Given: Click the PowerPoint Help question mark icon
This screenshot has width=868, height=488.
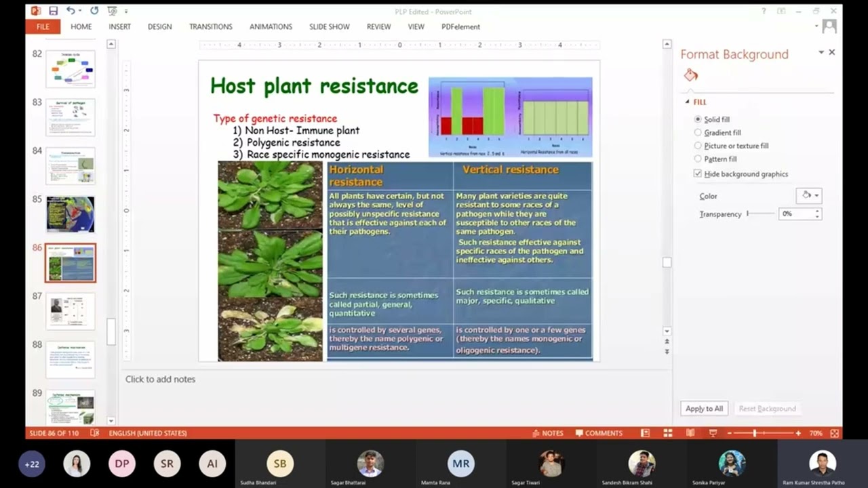Looking at the screenshot, I should [x=764, y=11].
